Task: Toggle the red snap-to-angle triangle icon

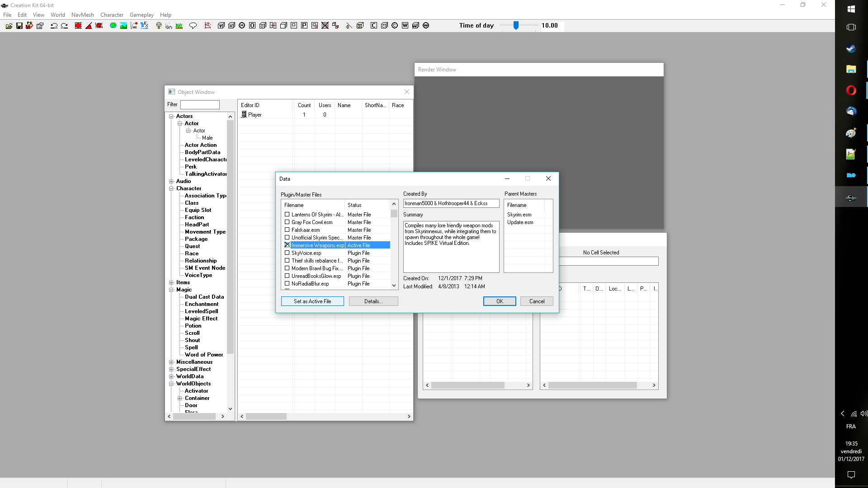Action: pyautogui.click(x=89, y=26)
